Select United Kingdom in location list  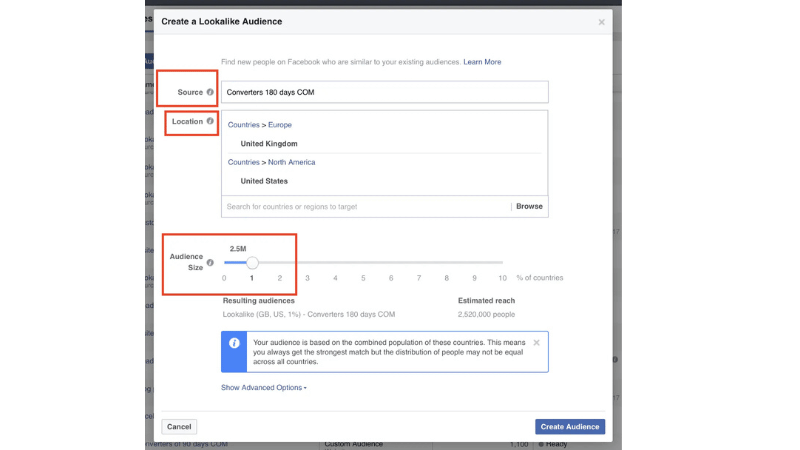pyautogui.click(x=269, y=144)
